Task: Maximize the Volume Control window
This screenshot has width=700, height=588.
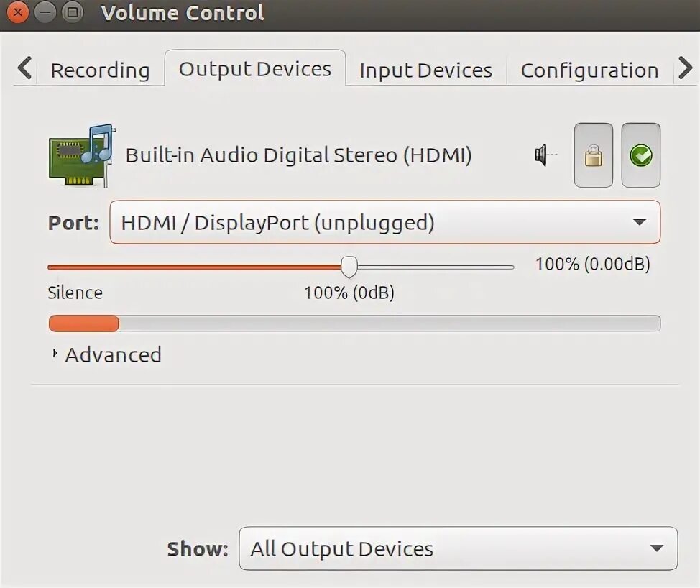Action: point(72,12)
